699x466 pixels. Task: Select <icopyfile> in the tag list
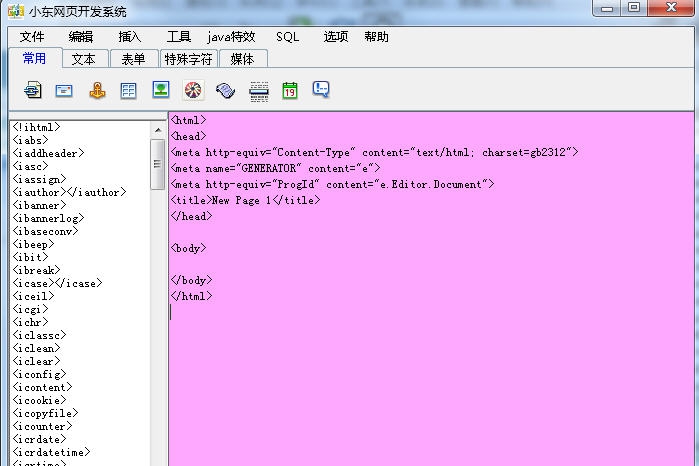click(45, 413)
